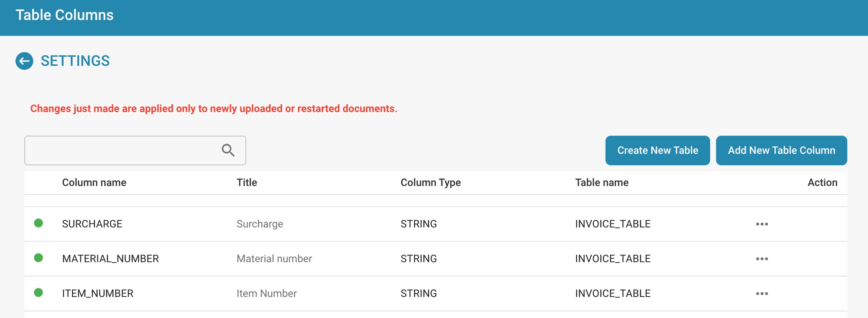Click the back arrow icon beside SETTINGS
The width and height of the screenshot is (868, 318).
coord(24,61)
